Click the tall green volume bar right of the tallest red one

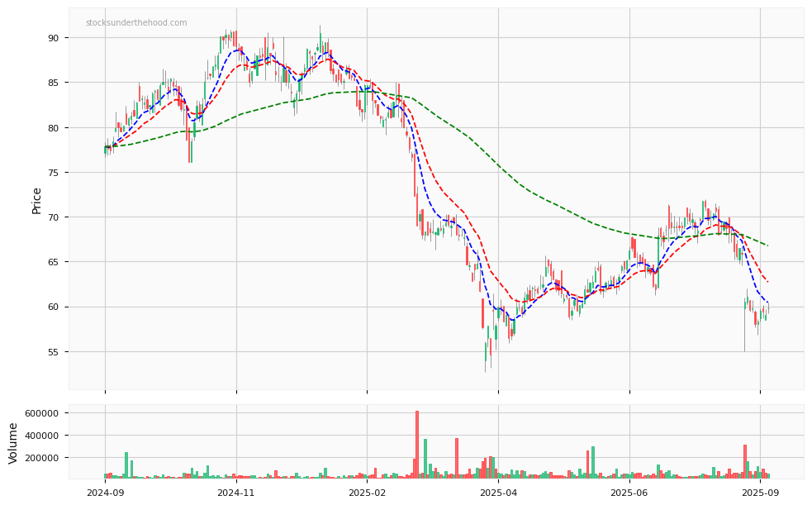(425, 459)
